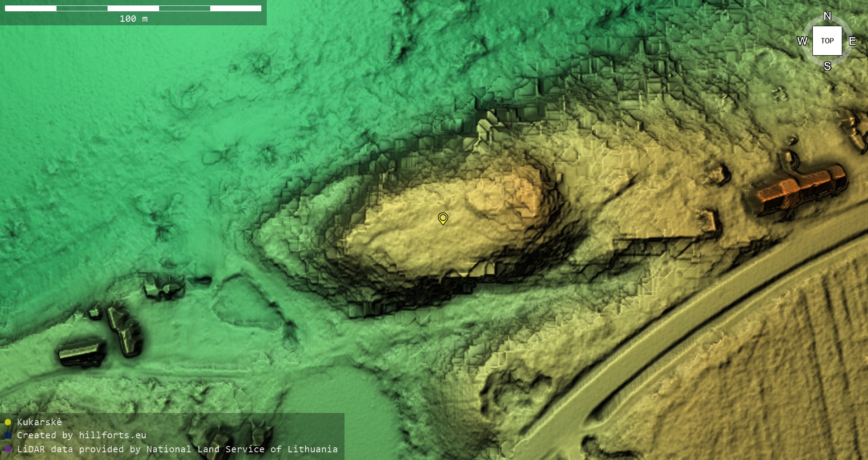Open the Created by hillforts.eu credit

[x=81, y=435]
